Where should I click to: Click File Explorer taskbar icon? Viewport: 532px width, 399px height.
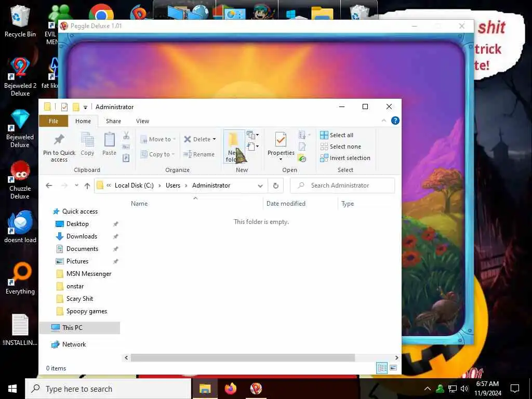(205, 389)
